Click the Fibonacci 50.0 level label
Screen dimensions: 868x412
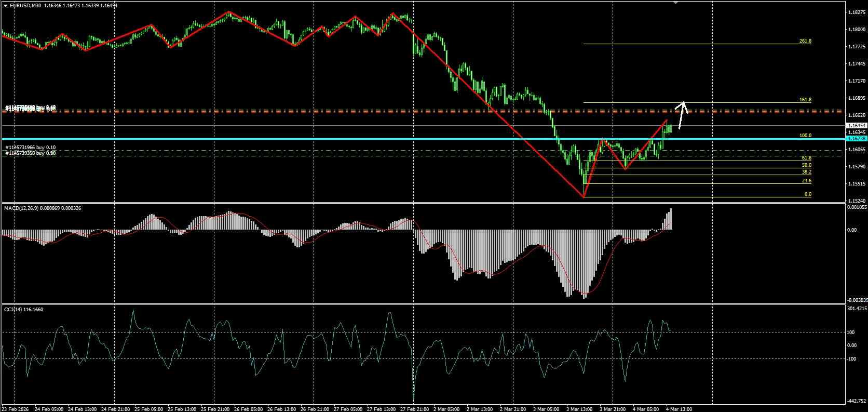click(806, 165)
